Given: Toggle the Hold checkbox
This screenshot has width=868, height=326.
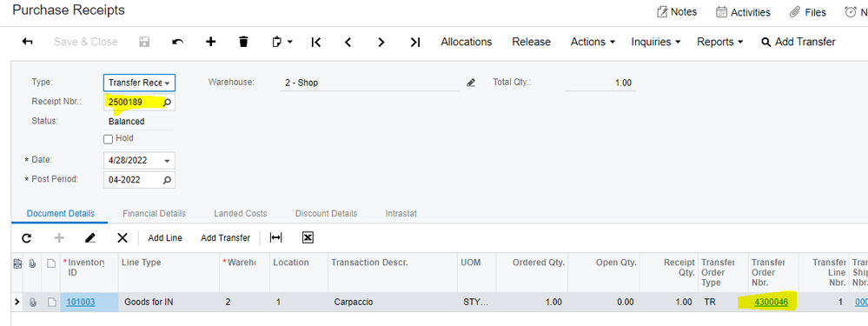Looking at the screenshot, I should (109, 139).
